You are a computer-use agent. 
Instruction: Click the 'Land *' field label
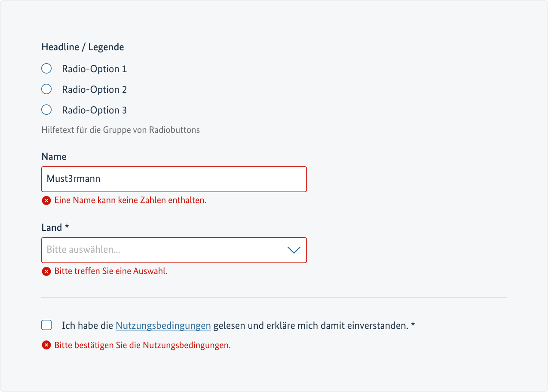coord(55,227)
